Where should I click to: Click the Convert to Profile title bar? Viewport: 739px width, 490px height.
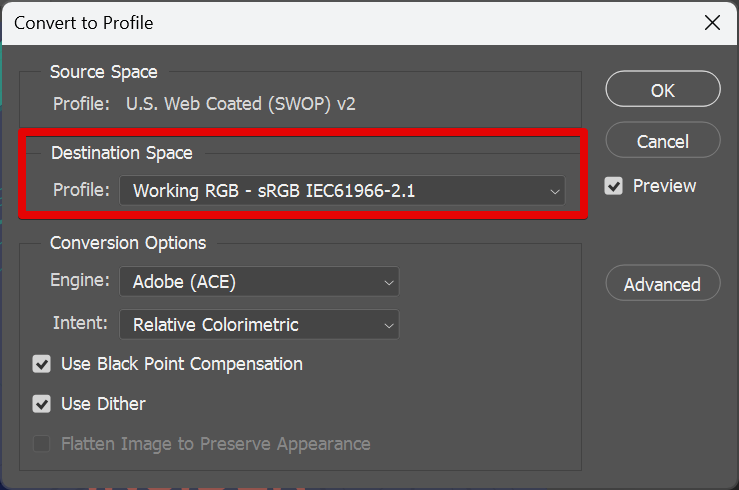point(300,22)
